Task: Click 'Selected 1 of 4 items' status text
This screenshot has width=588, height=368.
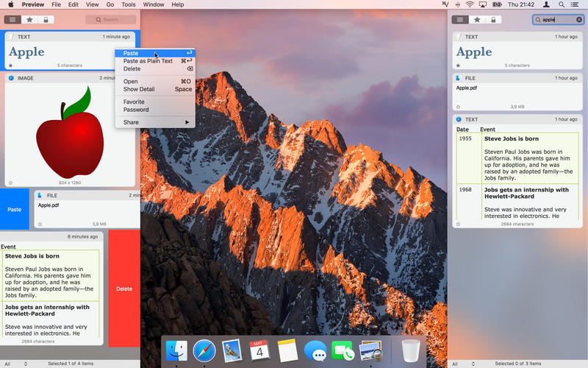Action: 71,364
